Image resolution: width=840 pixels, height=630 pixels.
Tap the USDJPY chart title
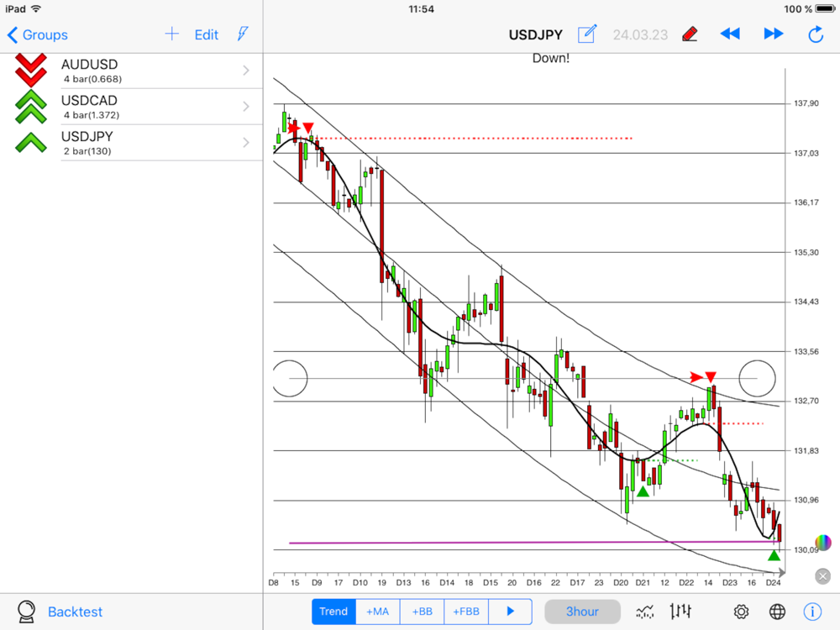(x=536, y=34)
